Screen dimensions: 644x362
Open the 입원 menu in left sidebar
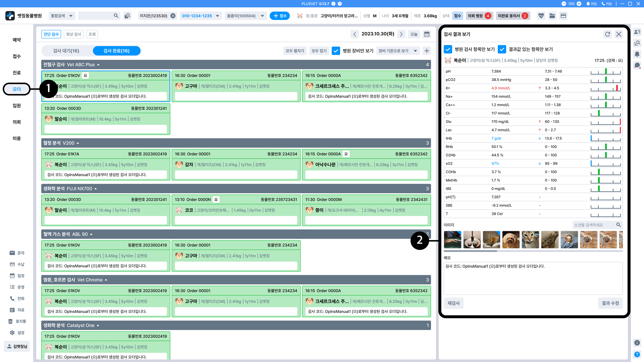[x=17, y=105]
